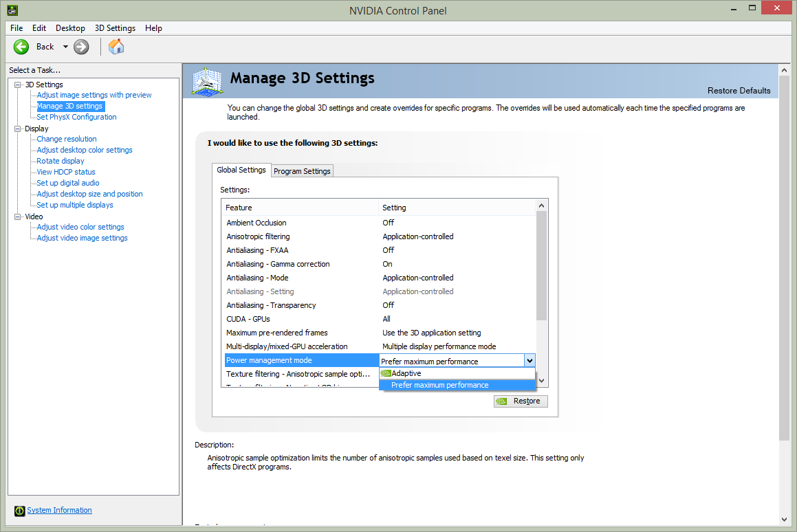797x532 pixels.
Task: Open View HDCP status
Action: coord(66,172)
